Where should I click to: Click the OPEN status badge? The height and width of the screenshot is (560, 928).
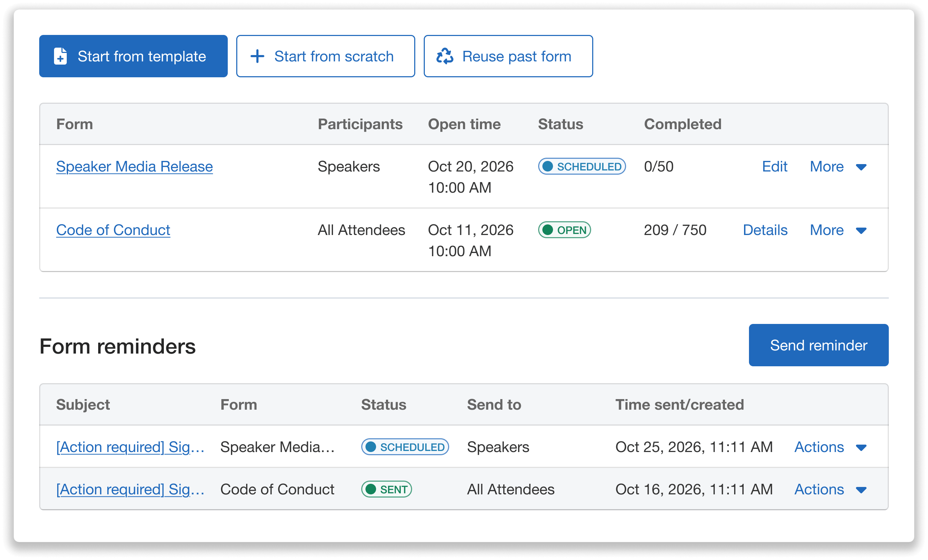565,230
